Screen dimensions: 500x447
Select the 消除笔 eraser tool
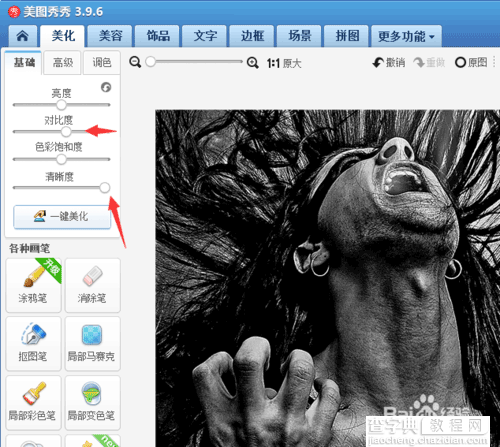92,285
